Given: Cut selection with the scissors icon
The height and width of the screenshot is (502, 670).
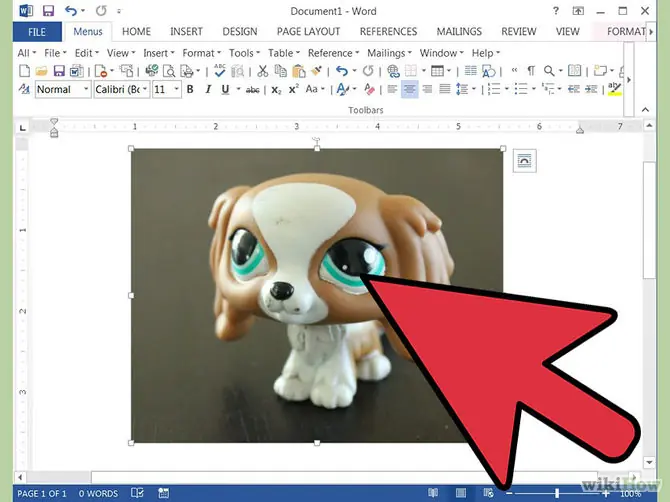Looking at the screenshot, I should pos(262,71).
